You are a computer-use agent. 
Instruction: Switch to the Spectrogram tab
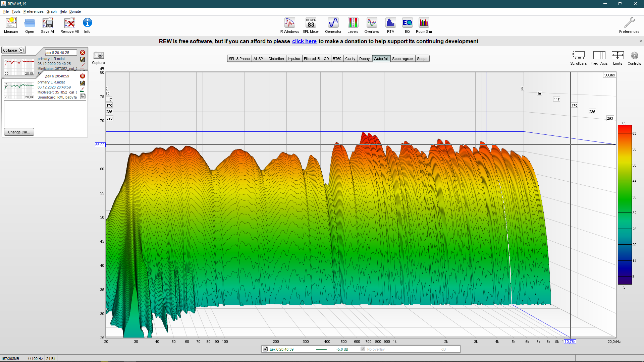[402, 59]
